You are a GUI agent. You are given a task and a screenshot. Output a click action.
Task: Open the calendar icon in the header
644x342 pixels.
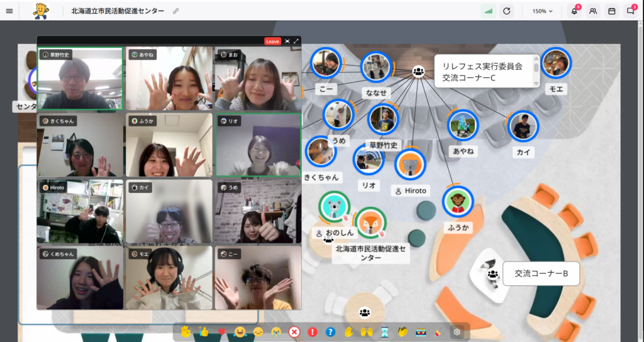(x=611, y=11)
